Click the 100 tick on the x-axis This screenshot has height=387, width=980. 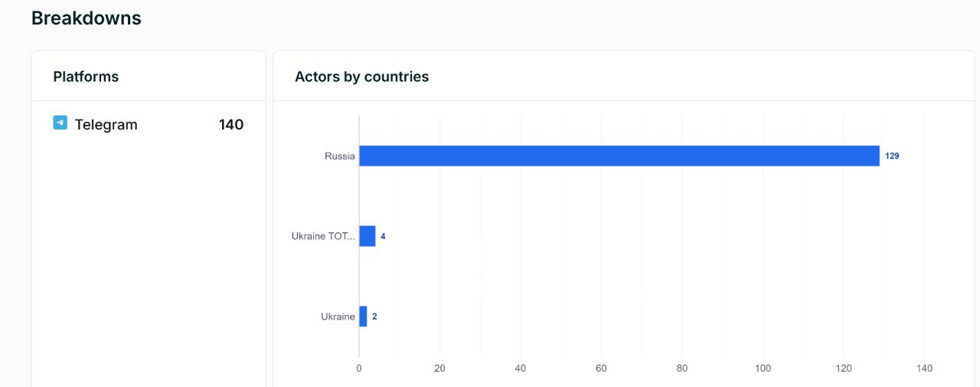click(x=763, y=369)
